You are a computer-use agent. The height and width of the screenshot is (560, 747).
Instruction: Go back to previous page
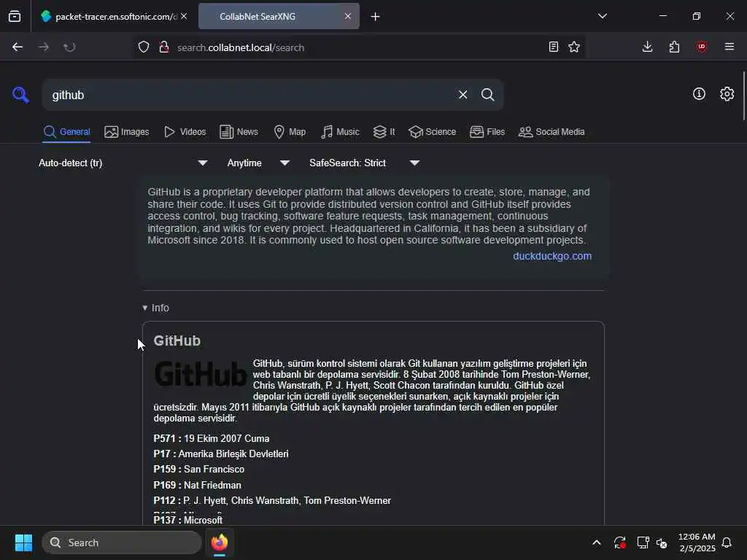[18, 47]
